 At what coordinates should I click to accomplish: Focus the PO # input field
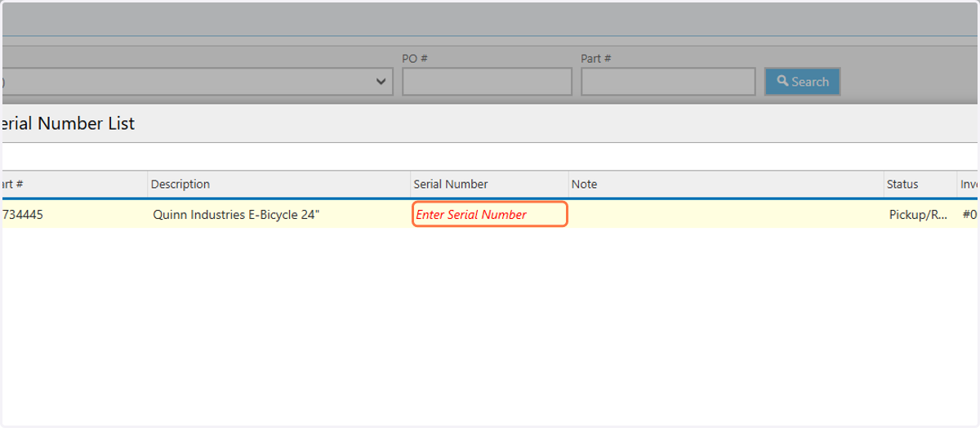(x=487, y=82)
